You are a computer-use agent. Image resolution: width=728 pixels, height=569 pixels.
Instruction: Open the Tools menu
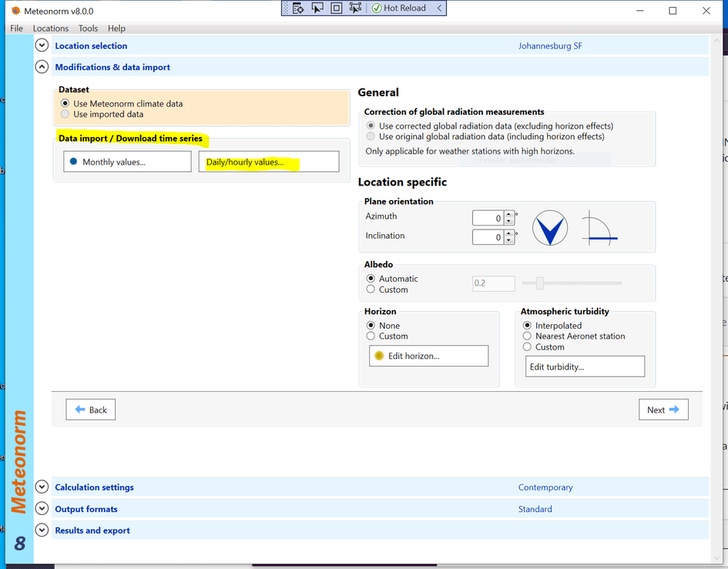point(88,28)
